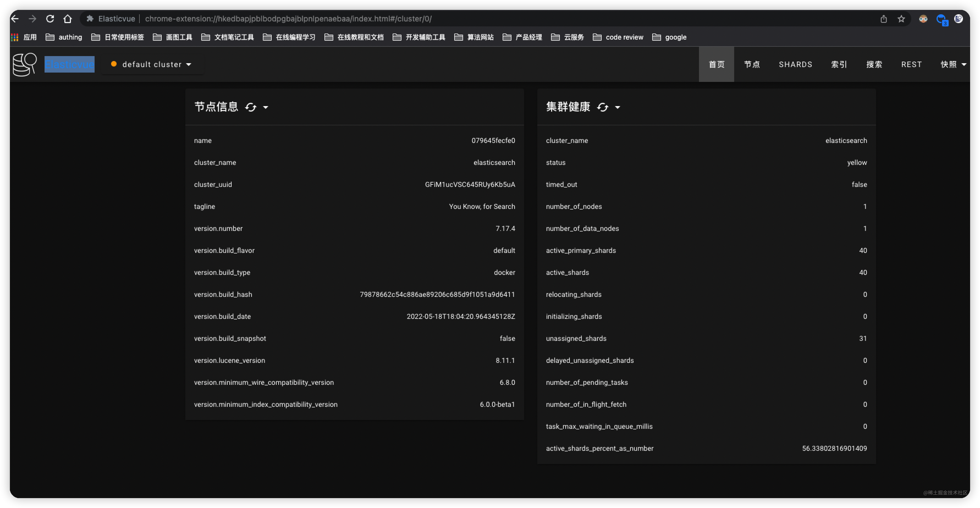This screenshot has height=508, width=980.
Task: Open the 开发辅助工具 bookmark folder
Action: pyautogui.click(x=419, y=37)
